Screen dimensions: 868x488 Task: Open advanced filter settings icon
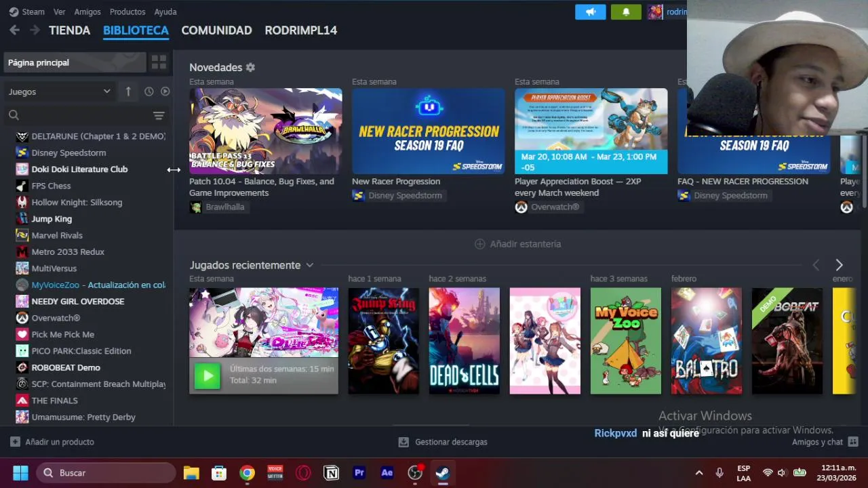pyautogui.click(x=159, y=115)
